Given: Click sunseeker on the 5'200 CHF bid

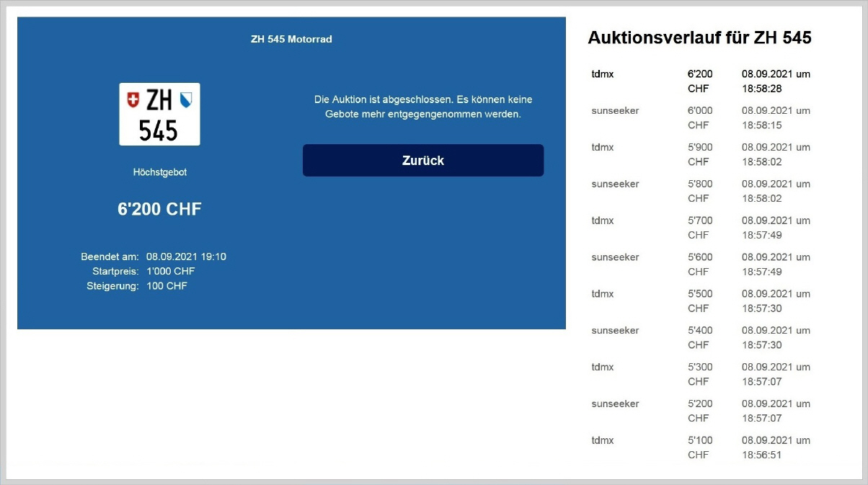Looking at the screenshot, I should pyautogui.click(x=615, y=404).
